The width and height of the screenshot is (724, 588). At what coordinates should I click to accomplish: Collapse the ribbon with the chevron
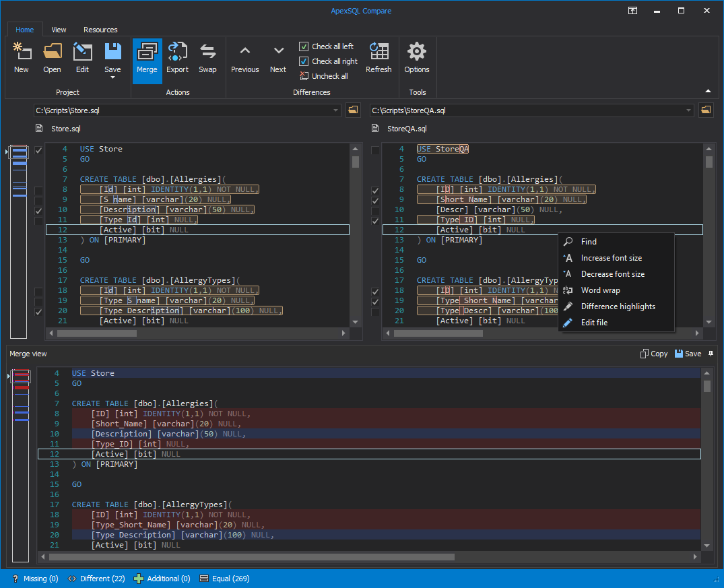tap(708, 90)
